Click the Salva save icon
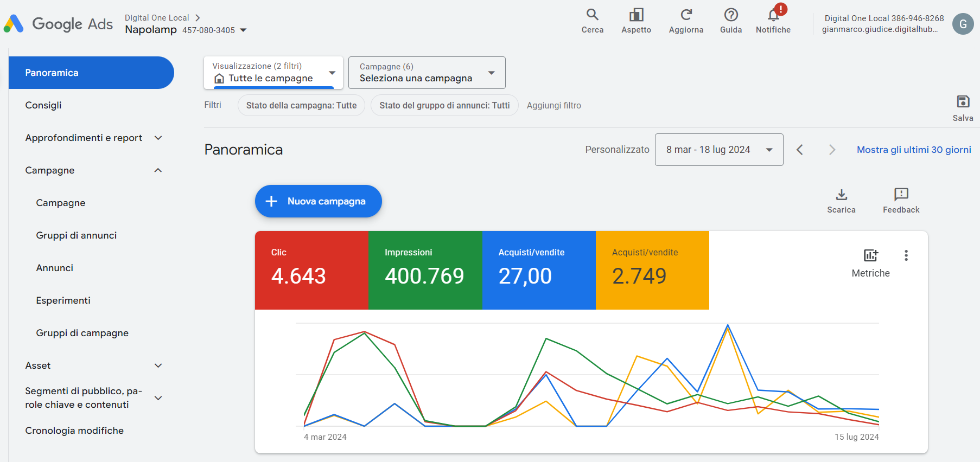This screenshot has width=980, height=462. [x=963, y=102]
